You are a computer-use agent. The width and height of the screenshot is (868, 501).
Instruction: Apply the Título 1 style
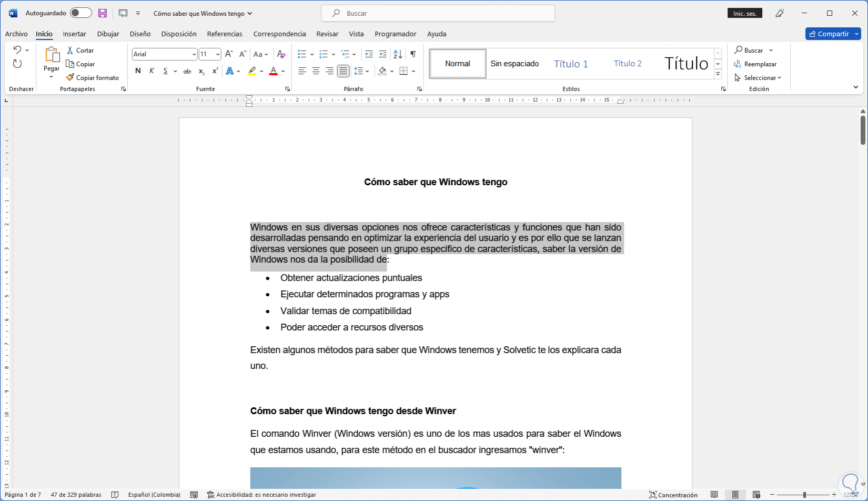tap(571, 64)
